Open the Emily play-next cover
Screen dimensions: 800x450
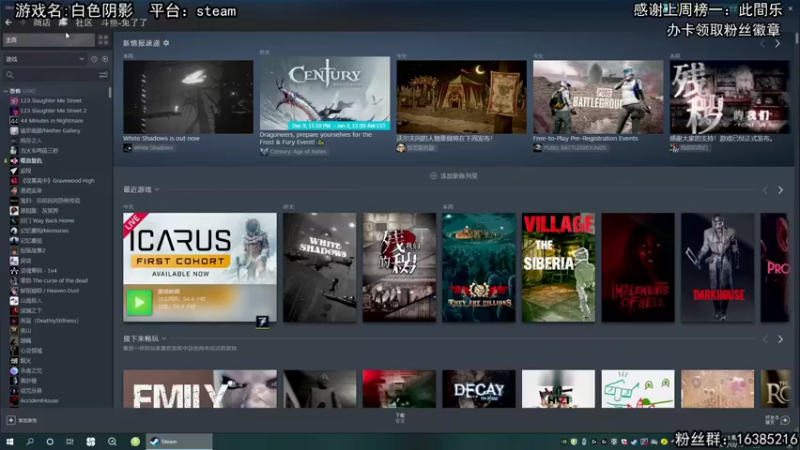[200, 389]
